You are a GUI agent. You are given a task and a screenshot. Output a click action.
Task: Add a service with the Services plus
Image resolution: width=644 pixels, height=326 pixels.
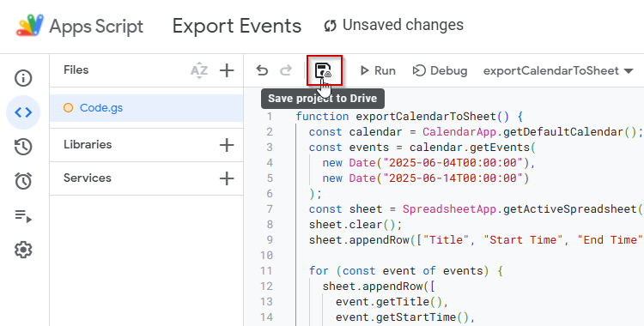tap(227, 178)
